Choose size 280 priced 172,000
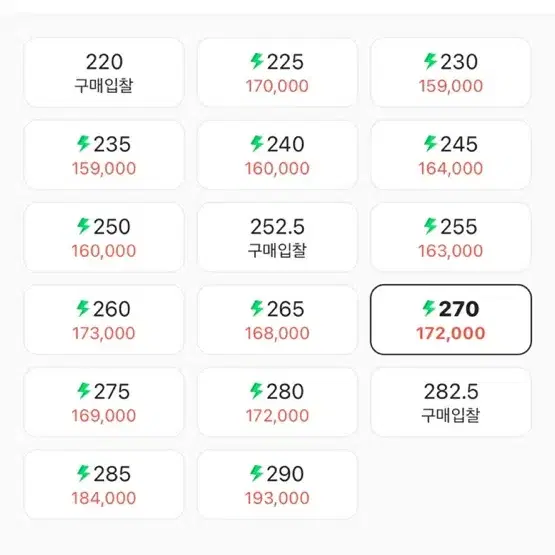 coord(277,402)
